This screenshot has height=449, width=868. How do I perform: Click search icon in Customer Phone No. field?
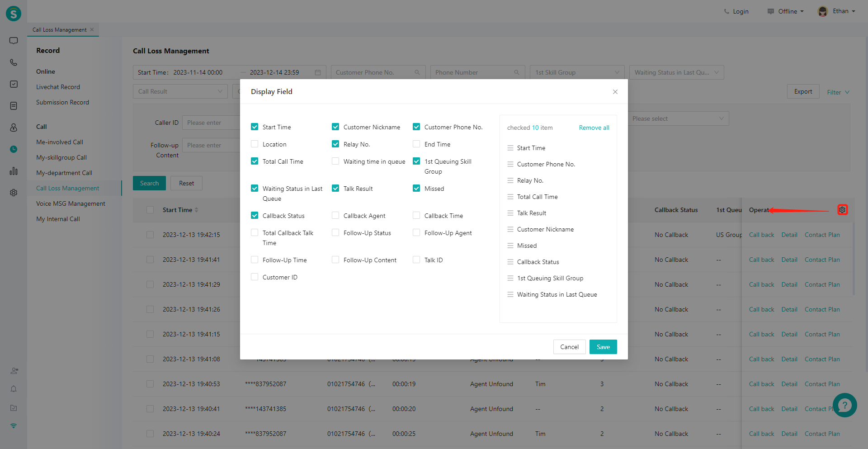pos(417,72)
